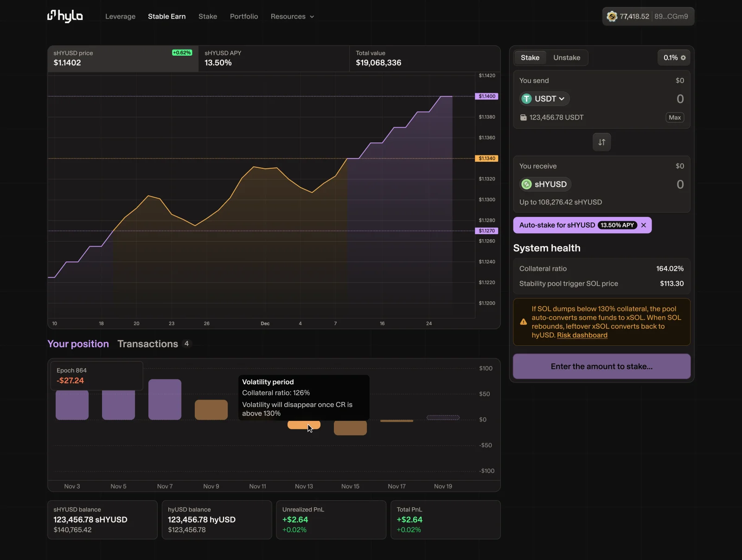742x560 pixels.
Task: Click the Total PnL card
Action: click(446, 520)
